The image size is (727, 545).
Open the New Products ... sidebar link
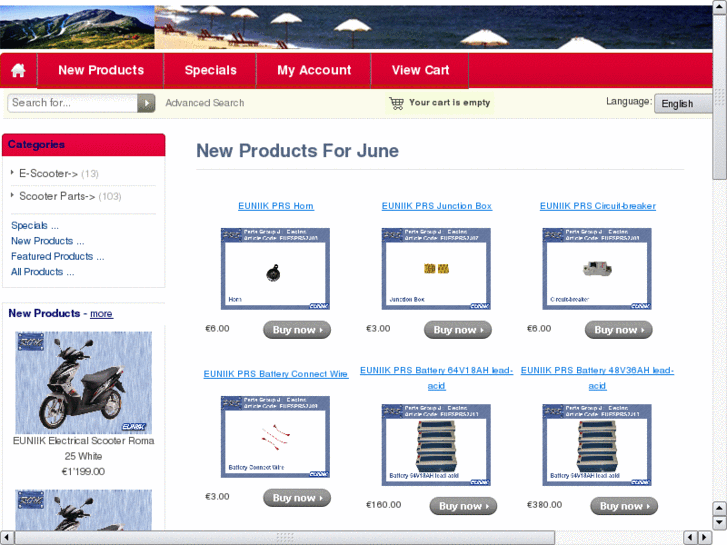point(47,241)
